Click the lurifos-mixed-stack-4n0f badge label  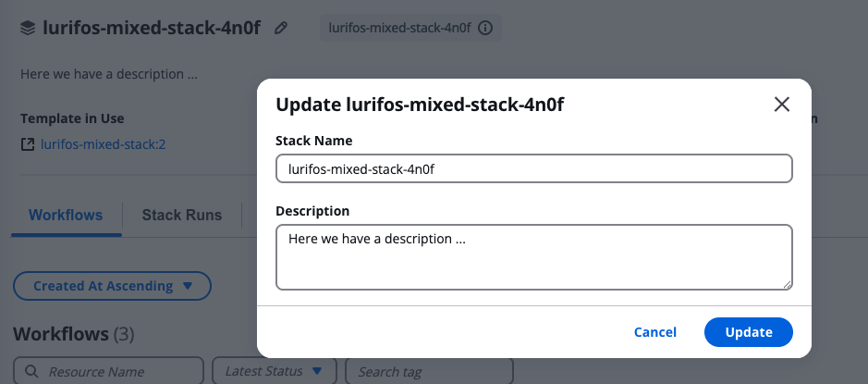400,28
